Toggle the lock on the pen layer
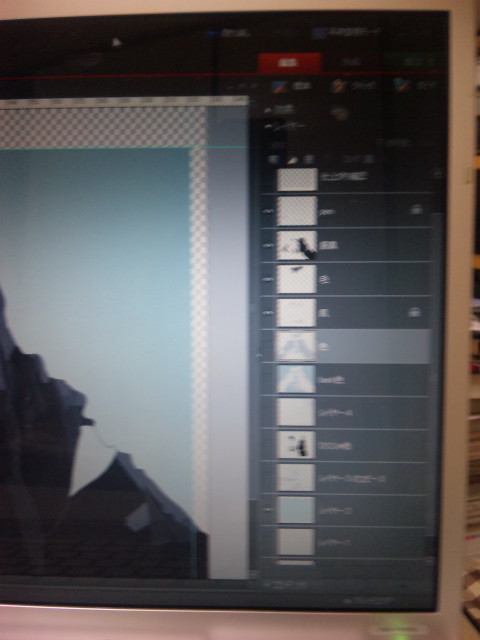 [416, 210]
